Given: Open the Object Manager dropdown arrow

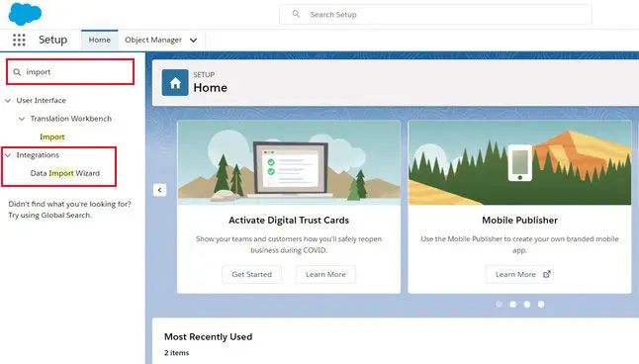Looking at the screenshot, I should [194, 40].
